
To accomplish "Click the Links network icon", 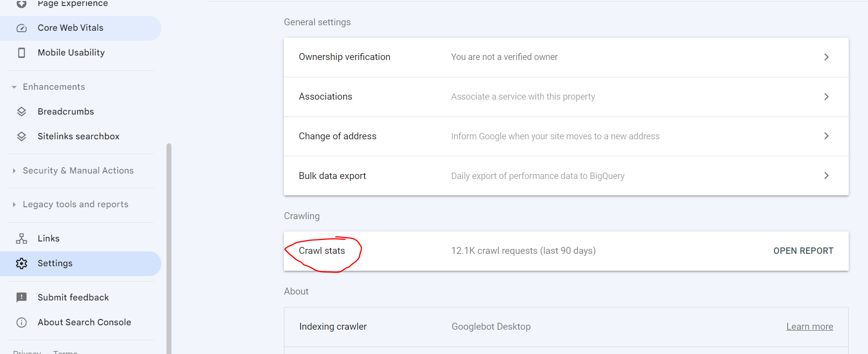I will 21,238.
